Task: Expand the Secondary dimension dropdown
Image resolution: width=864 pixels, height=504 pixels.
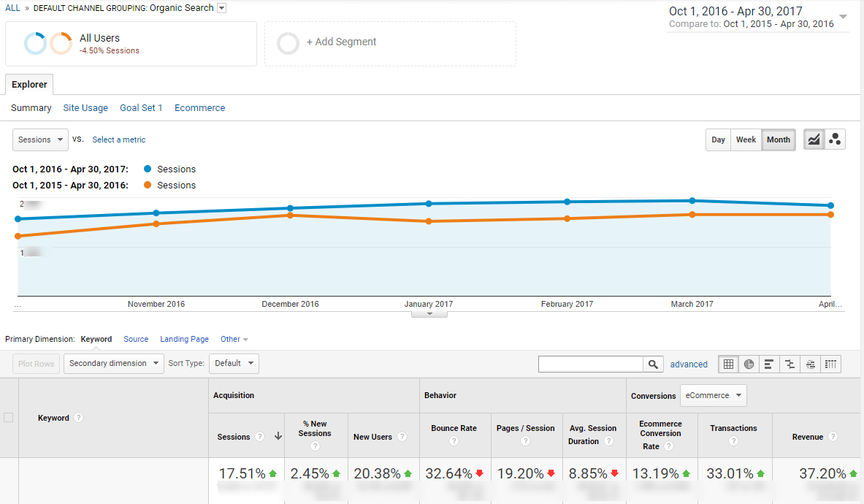Action: click(113, 363)
